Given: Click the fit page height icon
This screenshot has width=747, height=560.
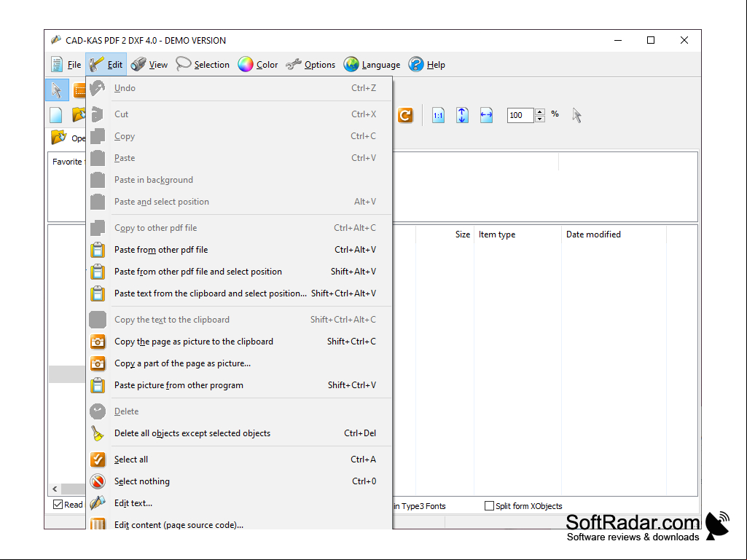Looking at the screenshot, I should [x=462, y=115].
